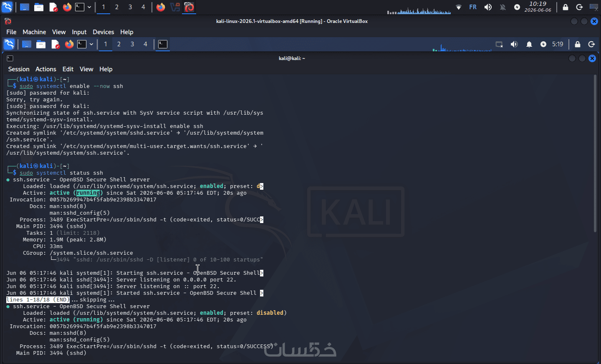Viewport: 601px width, 364px height.
Task: Click the host log out icon
Action: coord(579,7)
